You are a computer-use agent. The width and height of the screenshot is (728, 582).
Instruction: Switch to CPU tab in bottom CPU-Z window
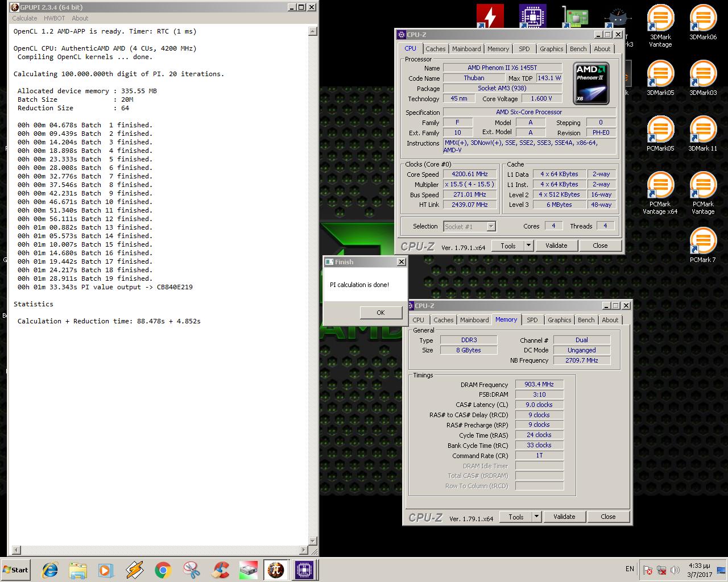point(419,320)
